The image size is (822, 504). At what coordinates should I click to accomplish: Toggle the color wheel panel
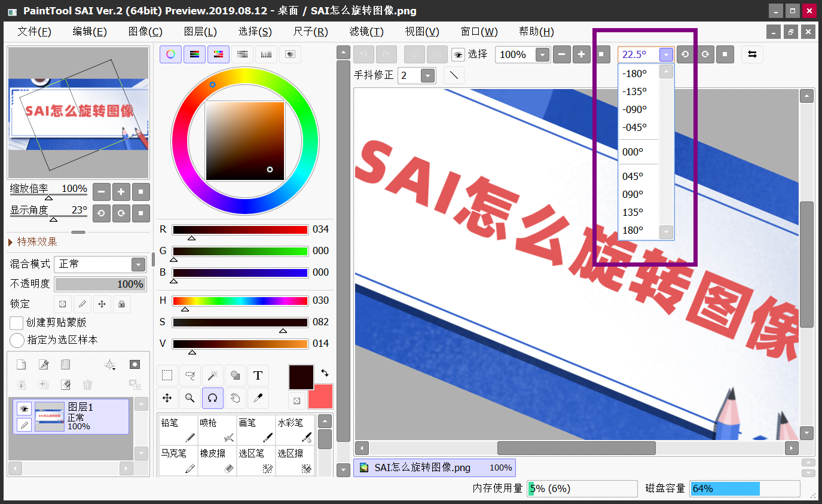click(170, 54)
